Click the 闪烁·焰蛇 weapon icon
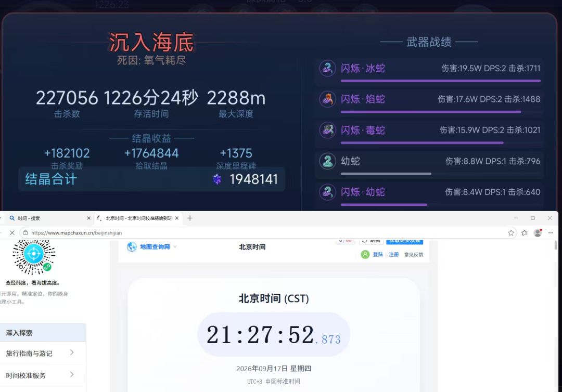 coord(327,99)
